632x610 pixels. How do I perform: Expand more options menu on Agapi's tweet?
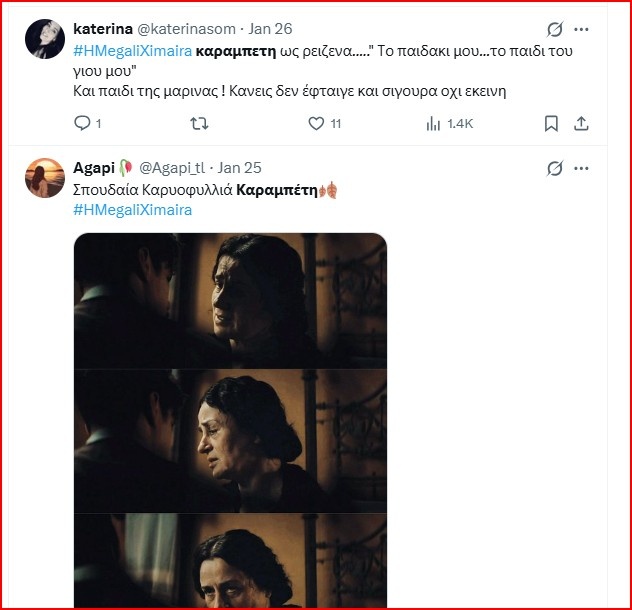(582, 168)
